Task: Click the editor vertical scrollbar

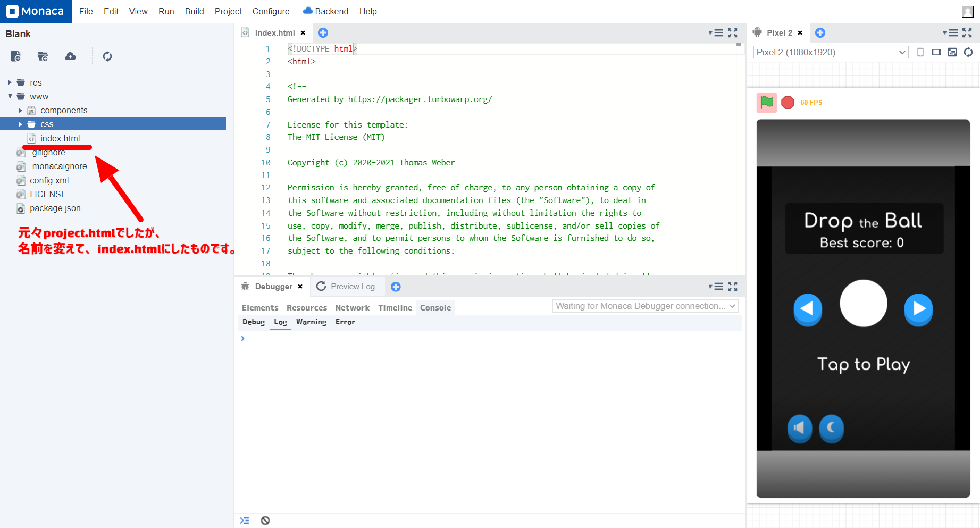Action: pyautogui.click(x=739, y=160)
